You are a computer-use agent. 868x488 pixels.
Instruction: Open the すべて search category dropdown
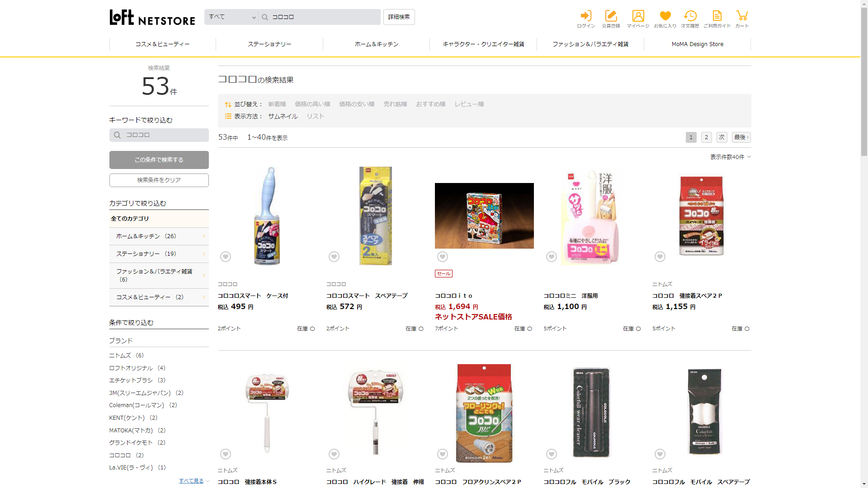(x=232, y=17)
